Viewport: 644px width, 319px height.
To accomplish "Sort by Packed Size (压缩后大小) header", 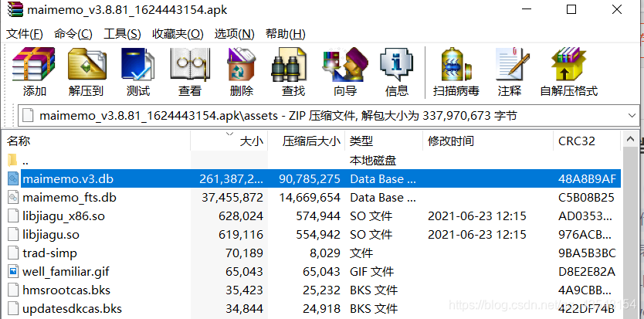I will point(307,141).
